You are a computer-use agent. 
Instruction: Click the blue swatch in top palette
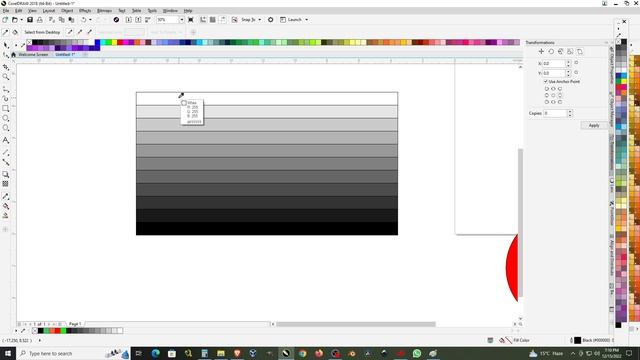98,42
